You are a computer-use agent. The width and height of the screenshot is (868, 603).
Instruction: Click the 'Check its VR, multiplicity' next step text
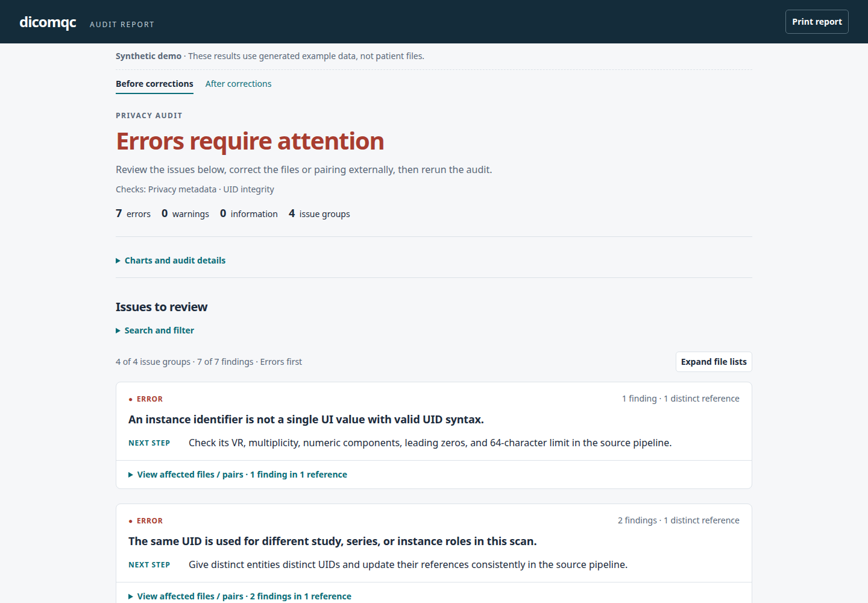click(x=430, y=443)
